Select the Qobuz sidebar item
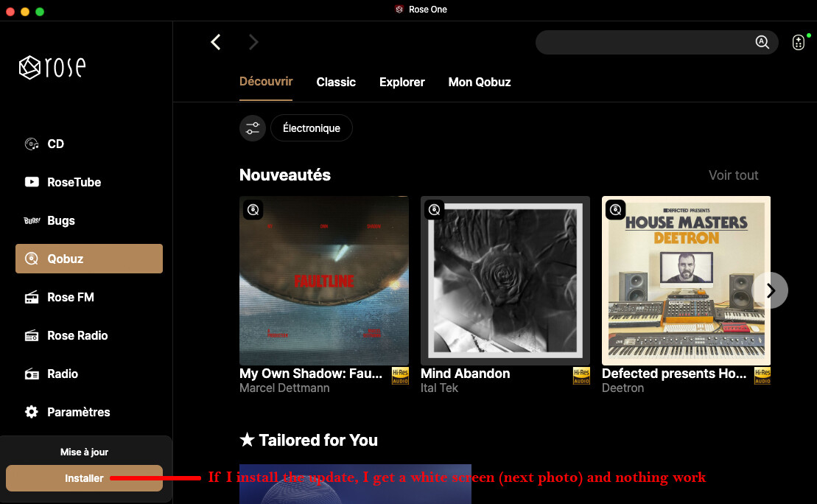 click(x=89, y=259)
